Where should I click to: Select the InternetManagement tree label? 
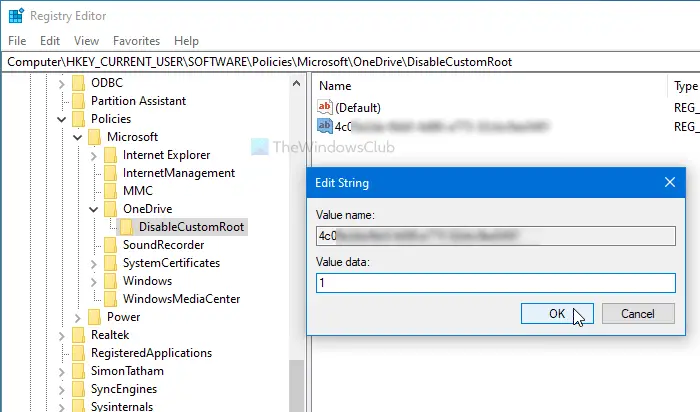pos(179,173)
